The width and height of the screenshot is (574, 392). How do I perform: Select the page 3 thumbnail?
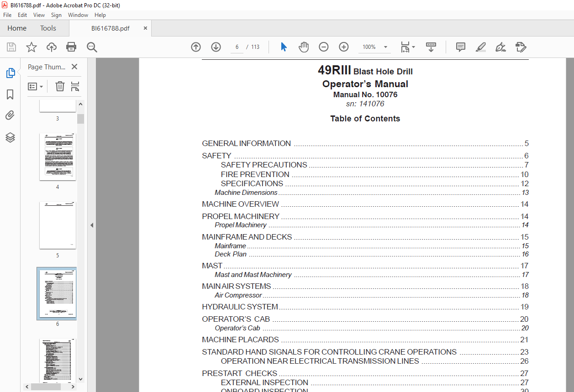coord(58,106)
